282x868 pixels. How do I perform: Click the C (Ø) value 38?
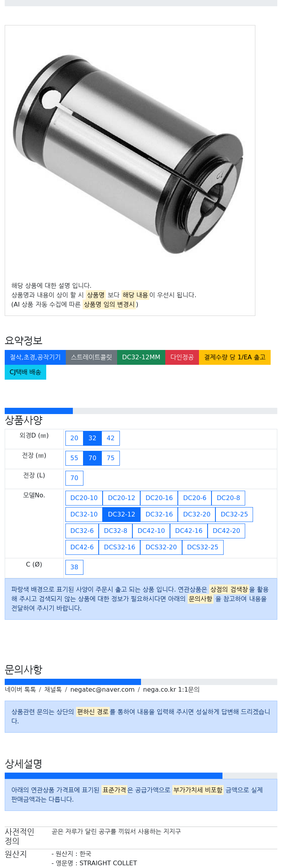point(74,567)
